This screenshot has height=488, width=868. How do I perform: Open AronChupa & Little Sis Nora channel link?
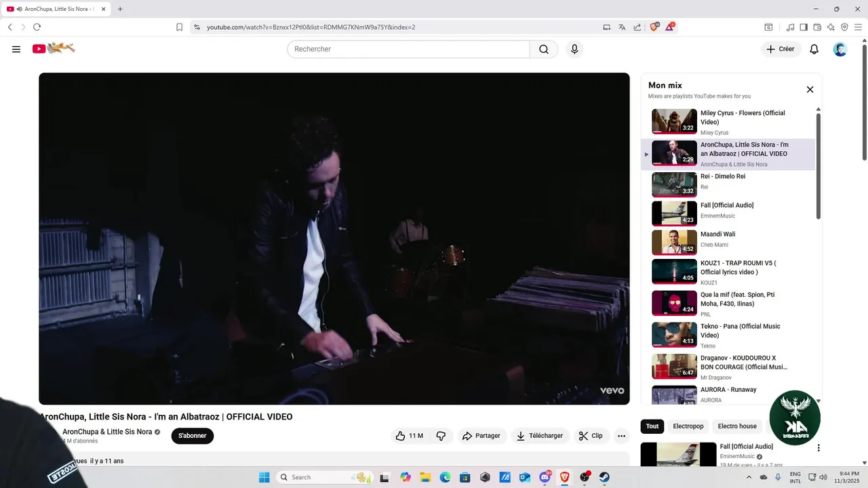coord(107,432)
